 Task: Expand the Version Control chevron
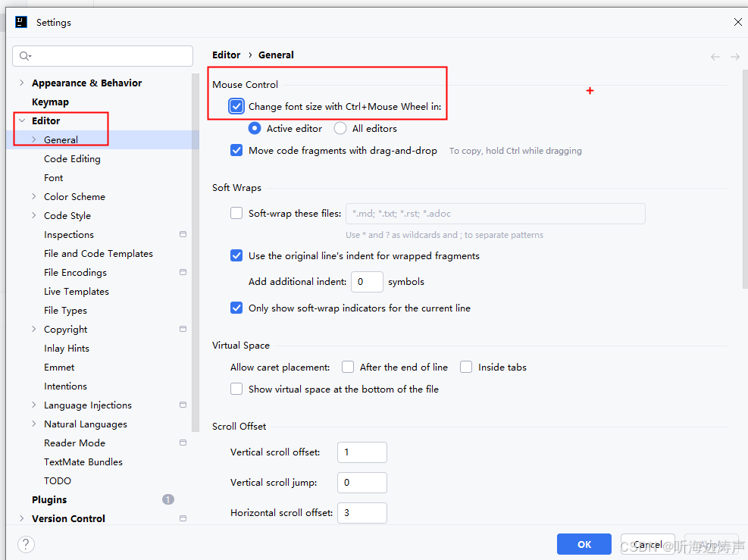21,518
